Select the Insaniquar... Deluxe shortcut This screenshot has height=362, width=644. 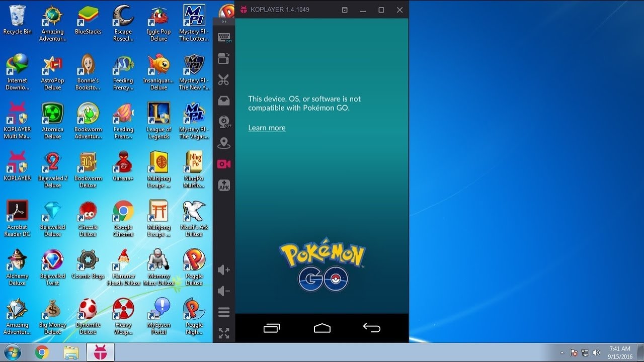(158, 72)
